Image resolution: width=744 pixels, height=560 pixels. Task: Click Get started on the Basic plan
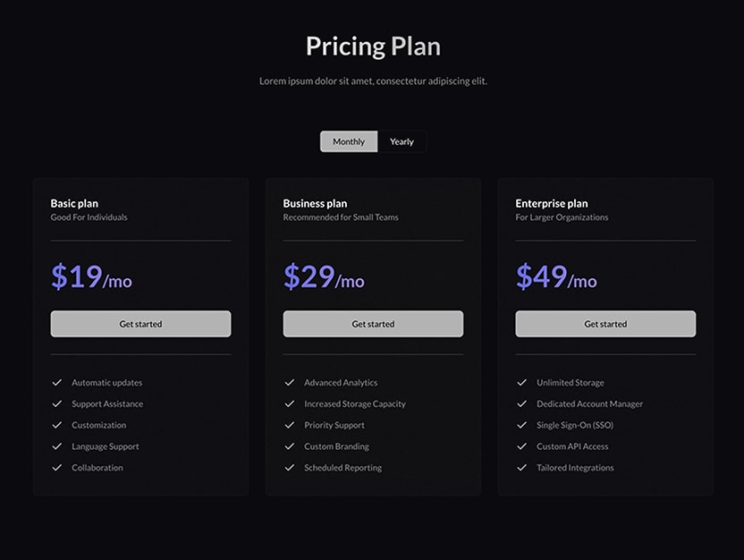point(140,323)
